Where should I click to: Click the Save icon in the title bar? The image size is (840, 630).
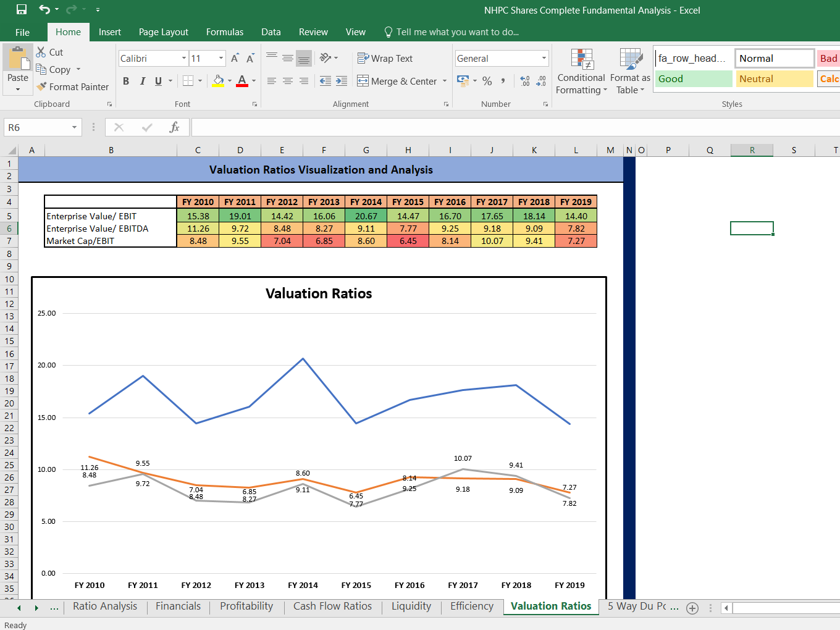click(22, 9)
